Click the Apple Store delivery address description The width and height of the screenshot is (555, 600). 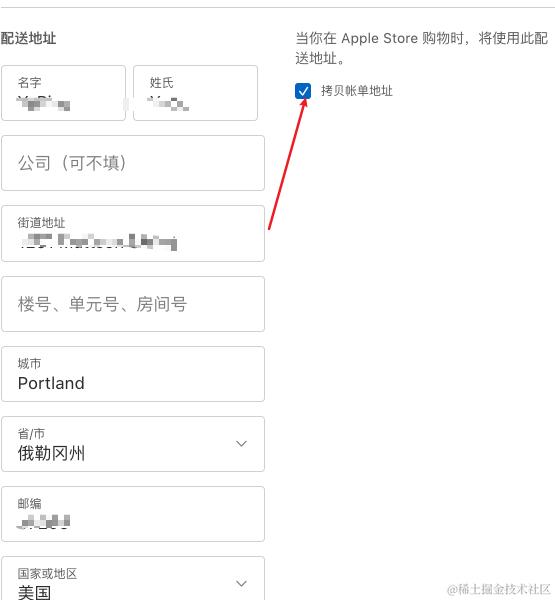click(421, 48)
